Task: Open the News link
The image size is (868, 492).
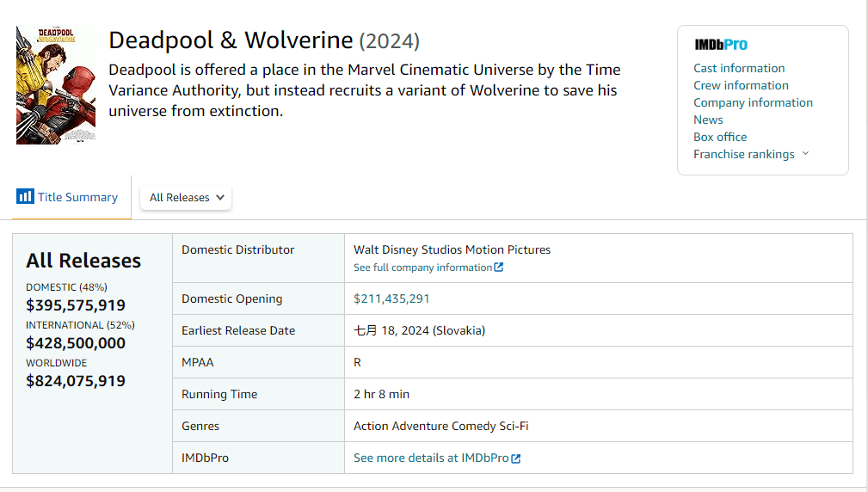Action: coord(708,120)
